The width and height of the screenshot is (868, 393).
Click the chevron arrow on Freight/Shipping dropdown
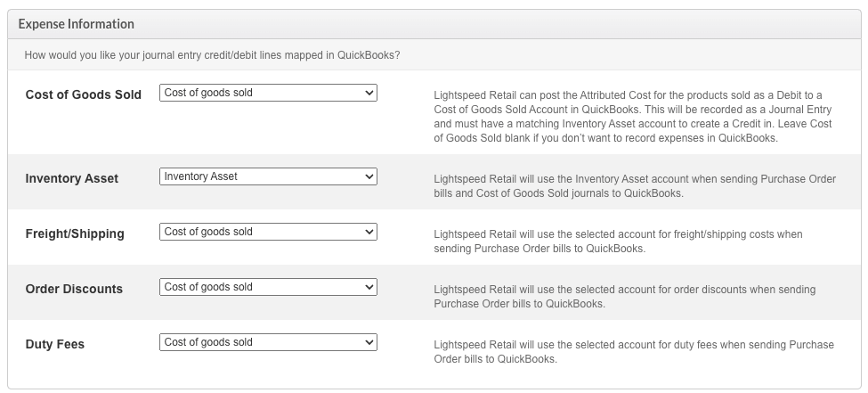[369, 232]
